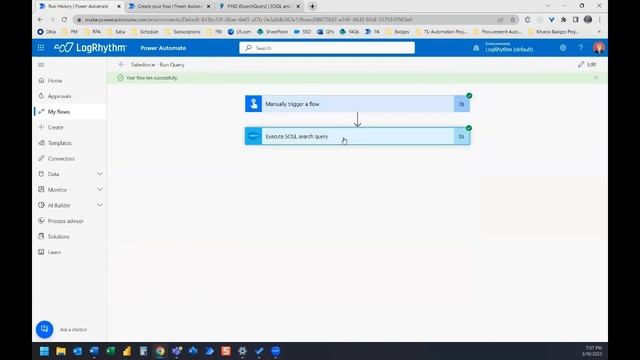Open the Ask a chatbot bubble
This screenshot has height=360, width=640.
pyautogui.click(x=44, y=329)
